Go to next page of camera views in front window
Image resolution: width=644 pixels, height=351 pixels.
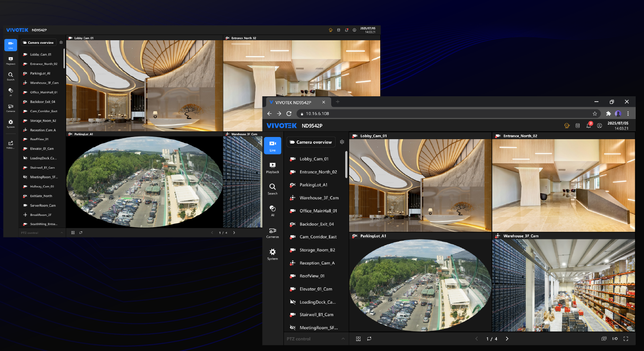pyautogui.click(x=507, y=339)
